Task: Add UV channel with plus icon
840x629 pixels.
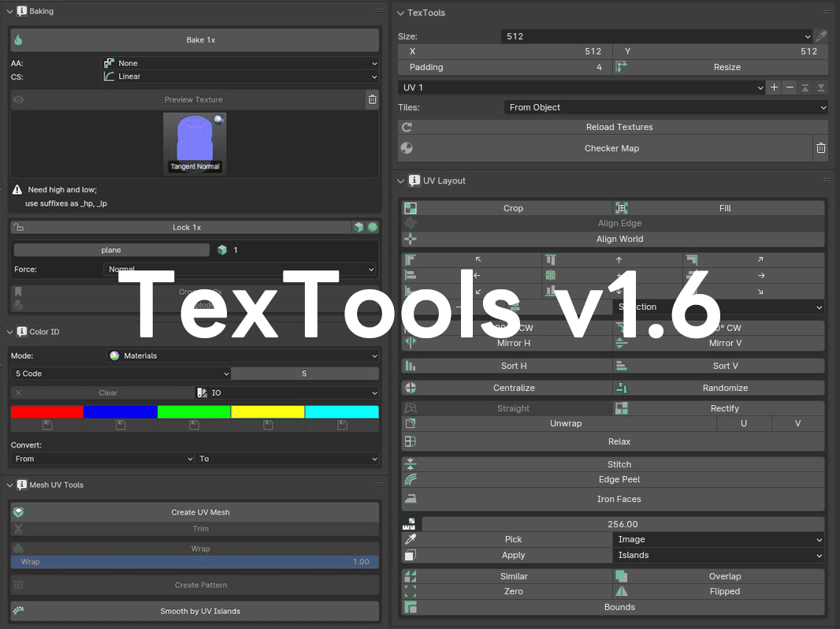Action: pyautogui.click(x=774, y=87)
